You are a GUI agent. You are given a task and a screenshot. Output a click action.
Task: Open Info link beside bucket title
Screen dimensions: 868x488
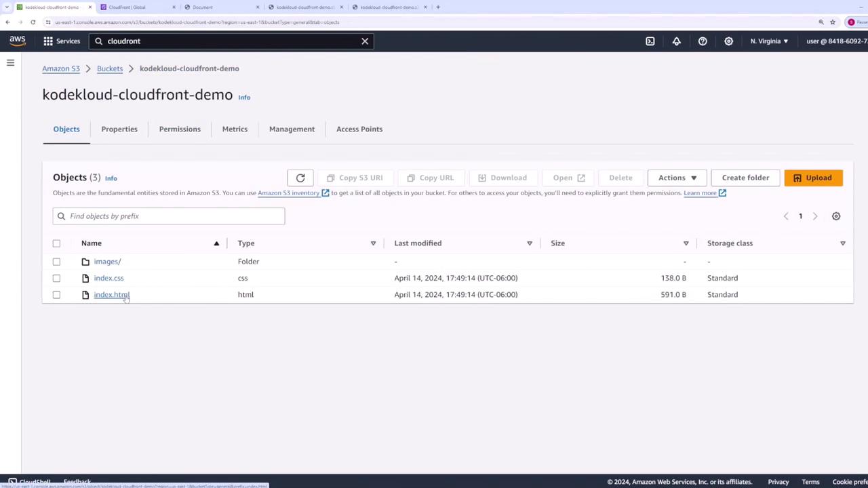(x=244, y=98)
